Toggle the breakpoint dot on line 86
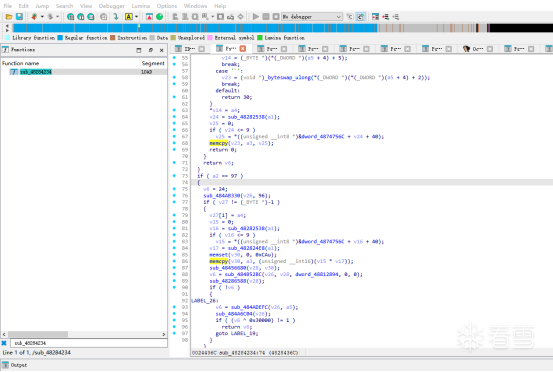Screen dimensions: 553x372 [x=174, y=261]
